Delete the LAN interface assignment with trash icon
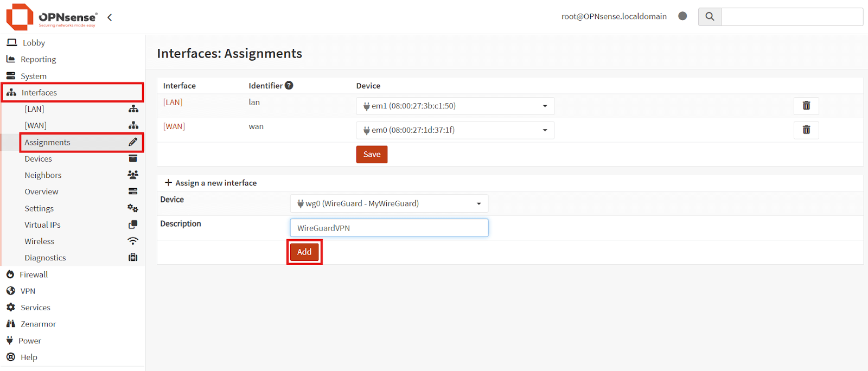The width and height of the screenshot is (868, 371). (x=806, y=106)
